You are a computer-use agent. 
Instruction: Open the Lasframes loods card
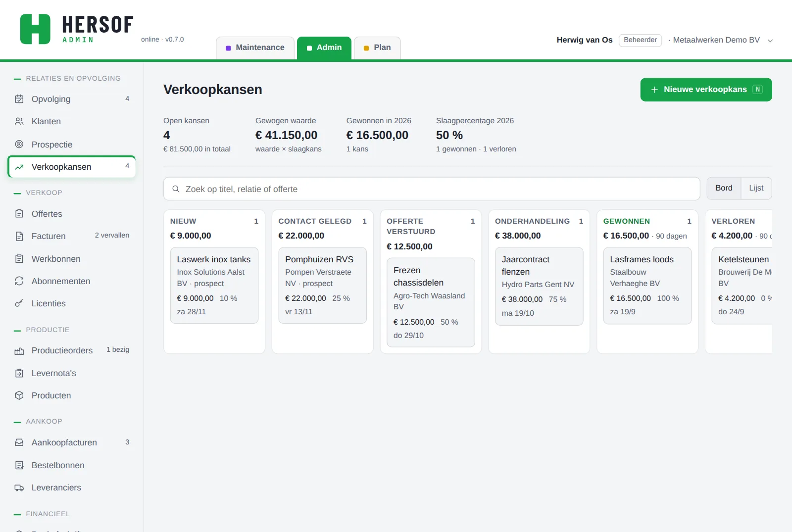click(x=647, y=286)
